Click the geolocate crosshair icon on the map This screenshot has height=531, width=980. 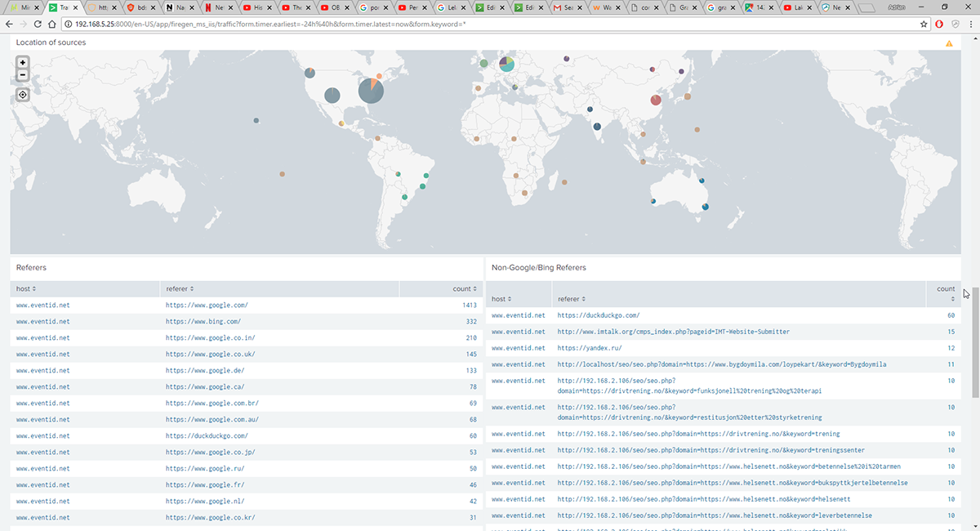[x=22, y=94]
